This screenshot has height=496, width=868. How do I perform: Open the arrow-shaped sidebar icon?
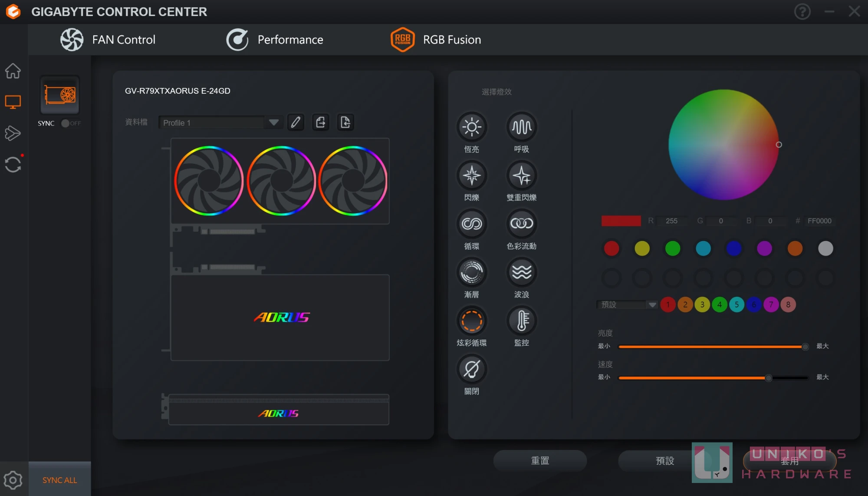pyautogui.click(x=13, y=133)
